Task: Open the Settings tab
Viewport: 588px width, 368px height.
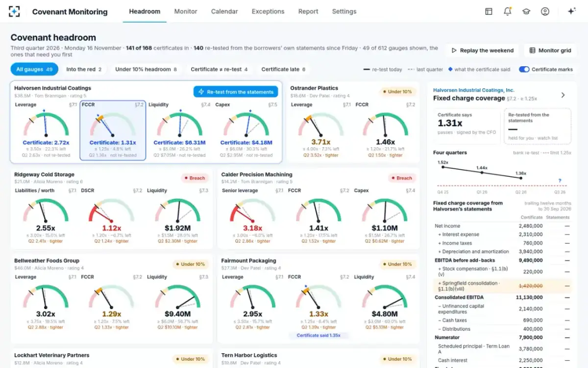Action: [344, 11]
